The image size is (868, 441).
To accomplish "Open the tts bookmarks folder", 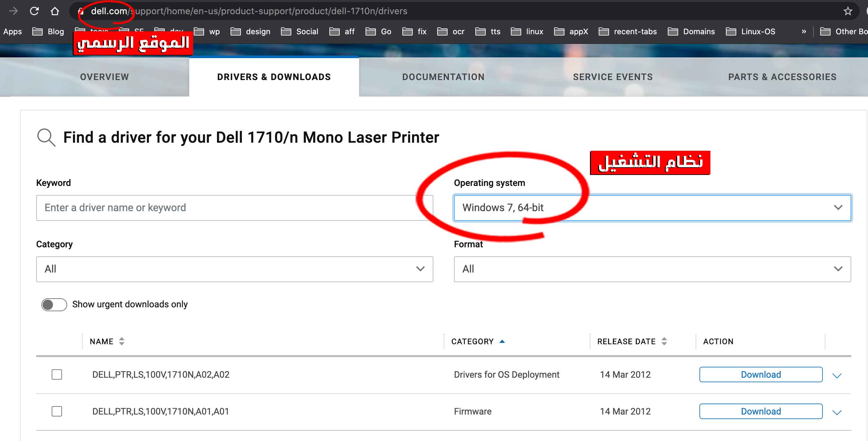I will point(488,31).
